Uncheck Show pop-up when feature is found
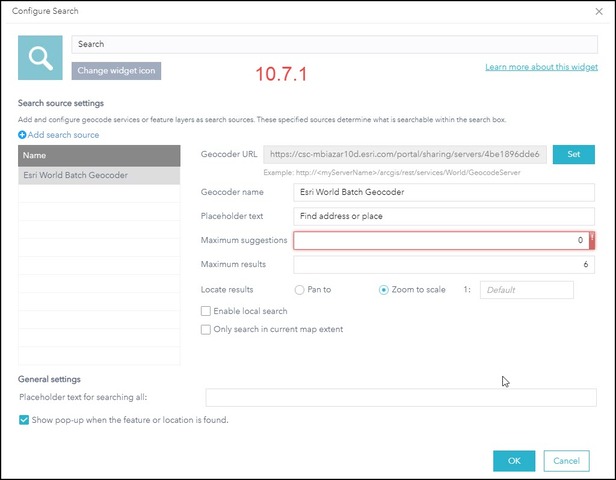Image resolution: width=616 pixels, height=480 pixels. 24,420
